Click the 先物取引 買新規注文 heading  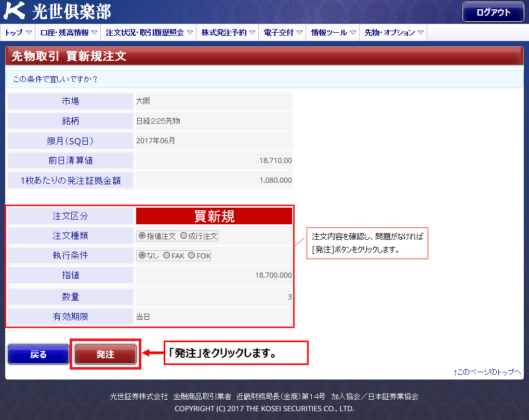(x=69, y=56)
